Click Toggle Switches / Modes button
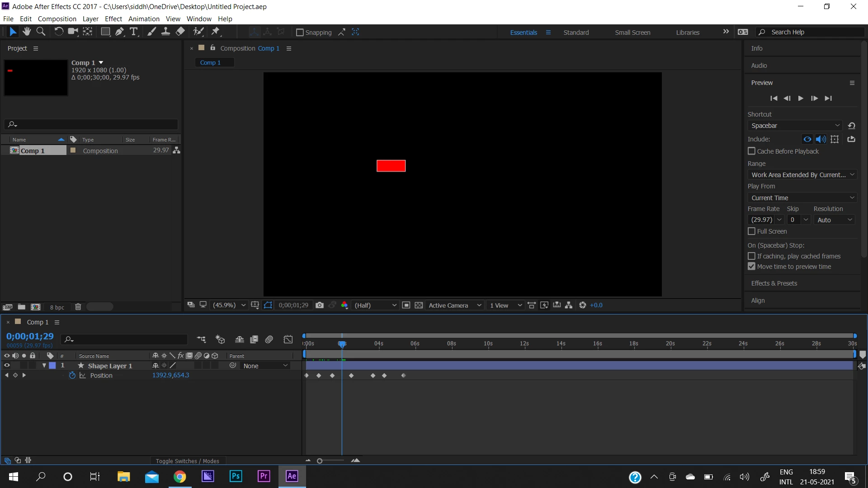 tap(187, 461)
